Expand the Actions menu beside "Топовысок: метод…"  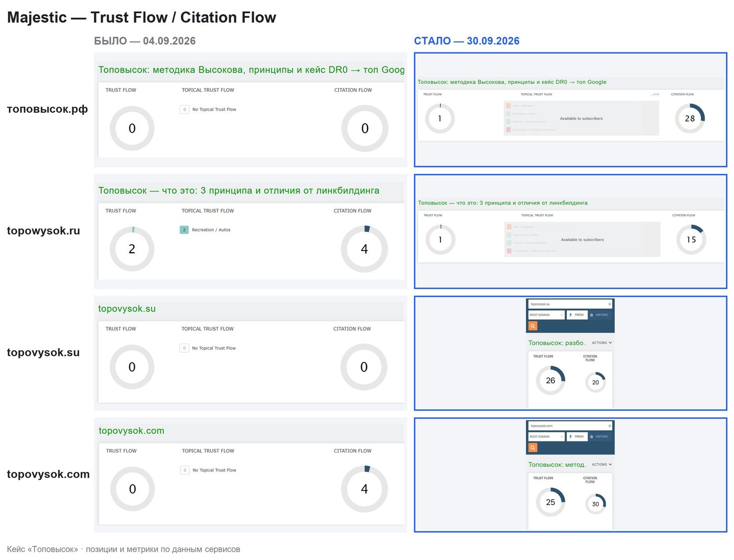point(602,465)
